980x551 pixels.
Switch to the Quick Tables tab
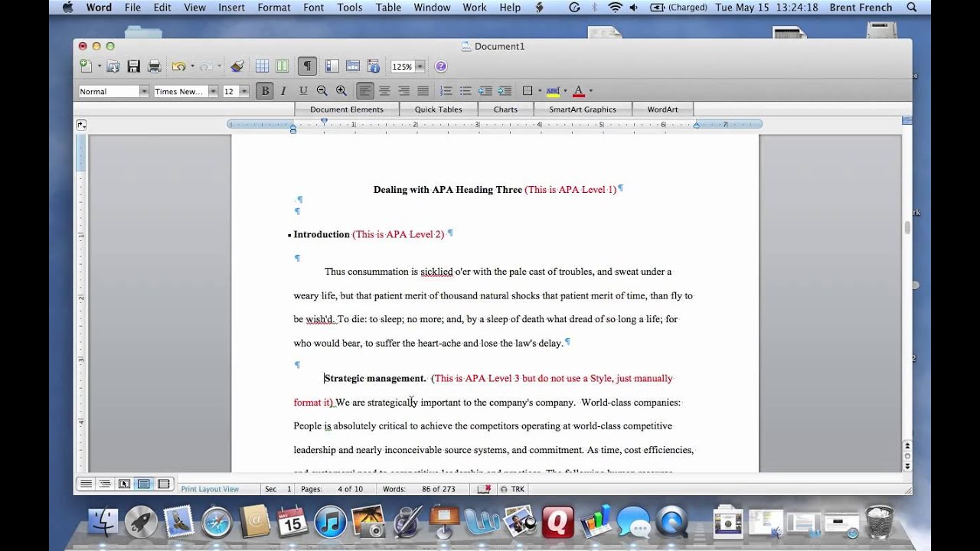(x=439, y=109)
